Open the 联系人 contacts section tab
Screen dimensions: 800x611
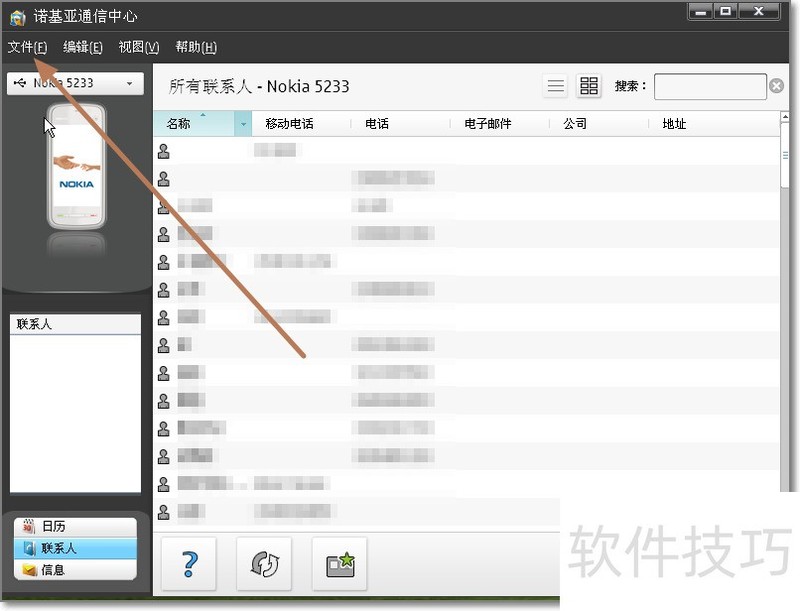76,548
